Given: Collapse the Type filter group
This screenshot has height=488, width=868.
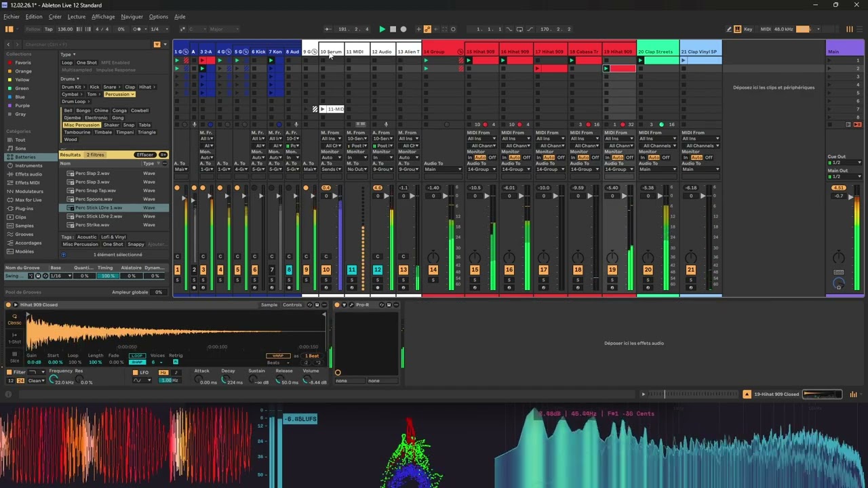Looking at the screenshot, I should [x=66, y=54].
